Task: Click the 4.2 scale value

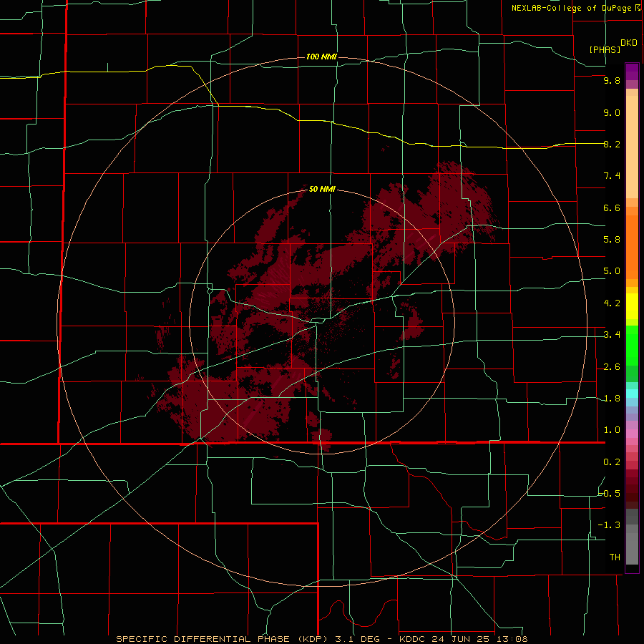Action: tap(612, 303)
